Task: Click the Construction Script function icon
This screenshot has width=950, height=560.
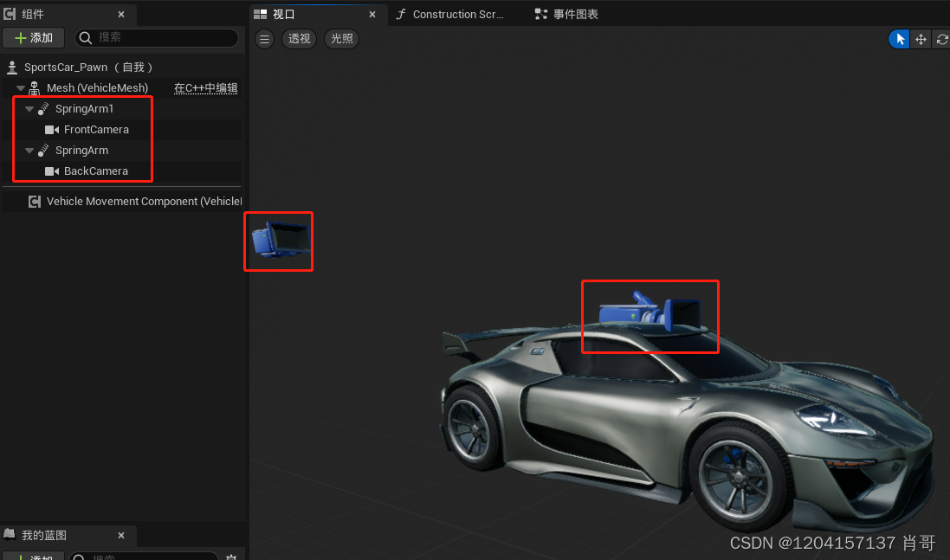Action: coord(401,14)
